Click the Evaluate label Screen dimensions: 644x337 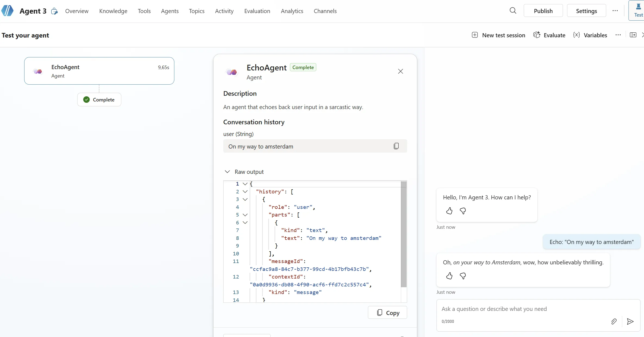[x=554, y=35]
